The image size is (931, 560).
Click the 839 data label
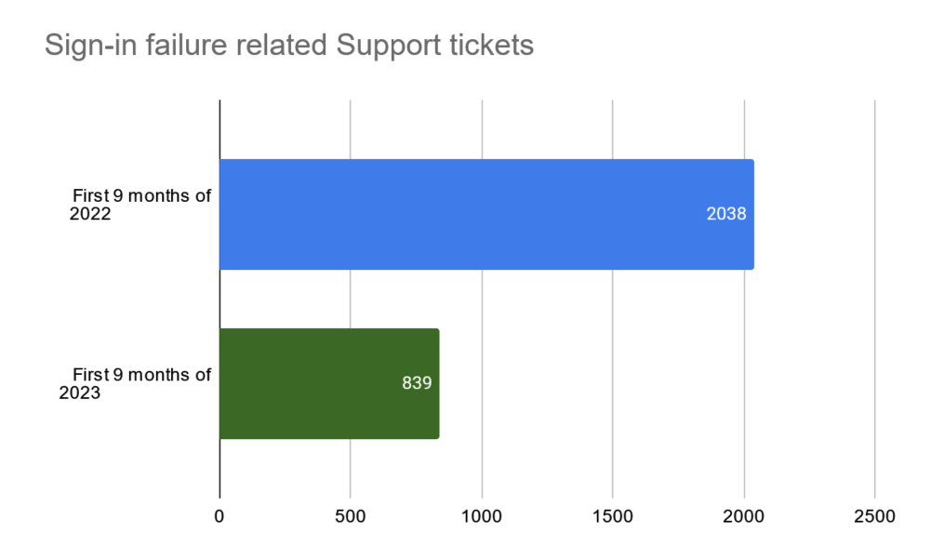click(417, 383)
